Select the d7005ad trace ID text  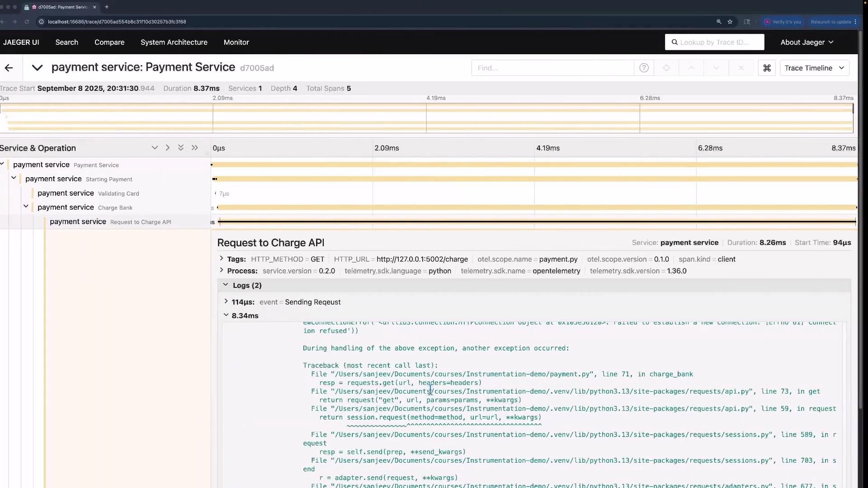257,68
